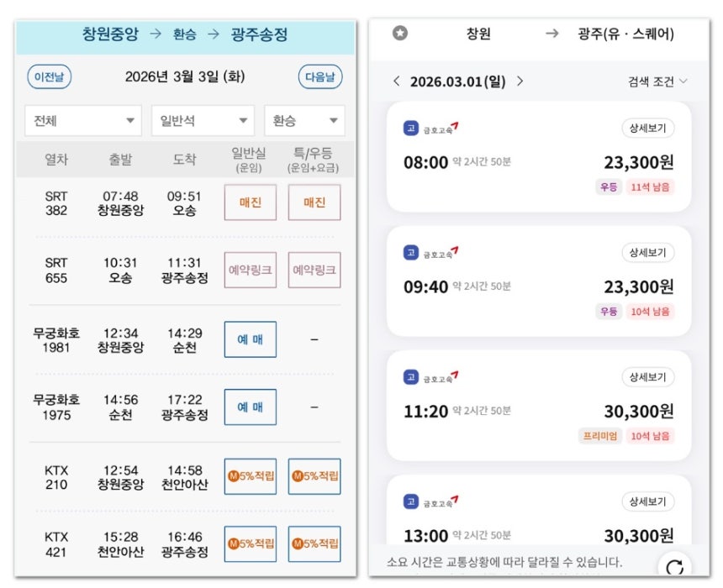The image size is (723, 588).
Task: Click 예매 for 무궁화호 1981 train
Action: tap(250, 339)
